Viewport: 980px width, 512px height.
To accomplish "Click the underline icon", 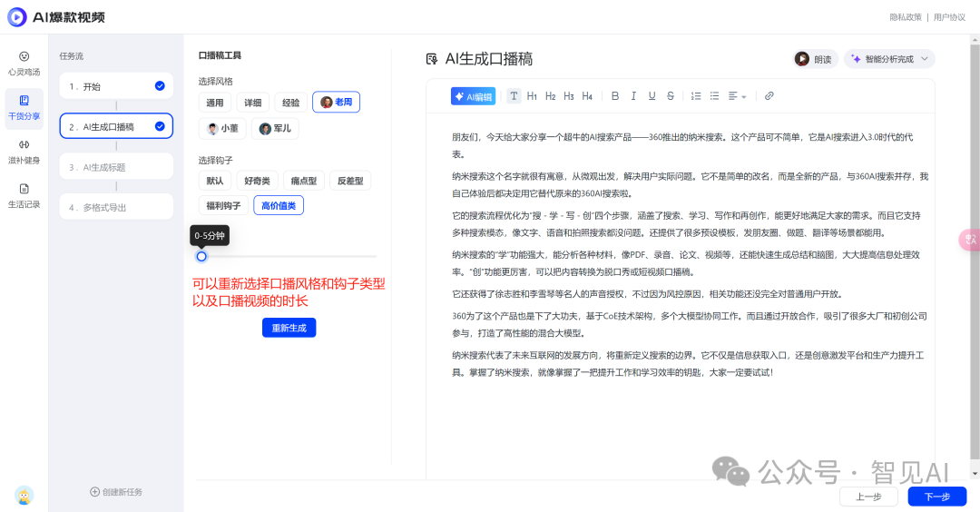I will 652,96.
